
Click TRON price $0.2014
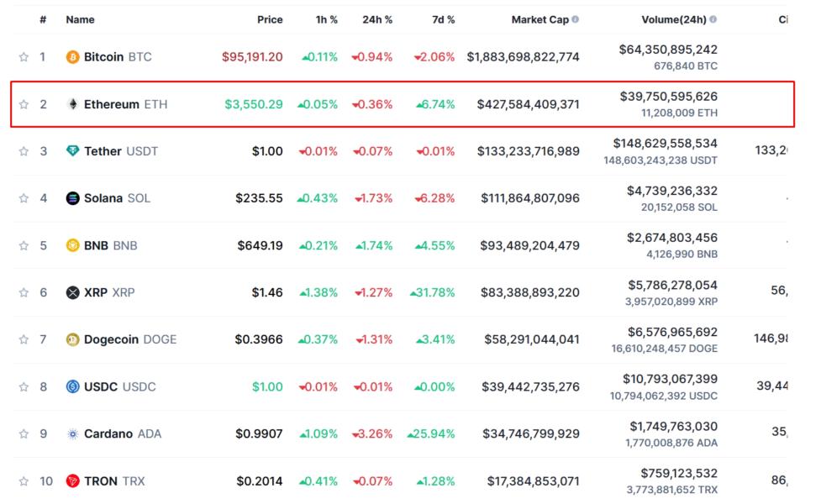pyautogui.click(x=260, y=481)
